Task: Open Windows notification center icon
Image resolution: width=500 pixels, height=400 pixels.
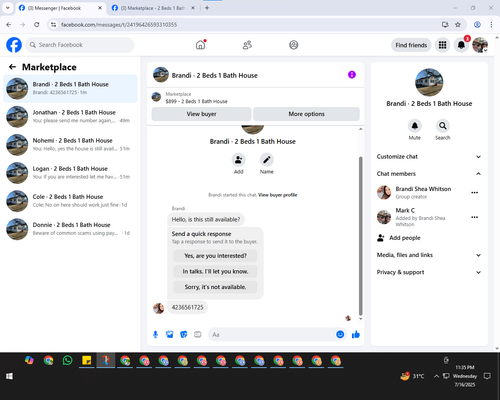Action: (487, 376)
